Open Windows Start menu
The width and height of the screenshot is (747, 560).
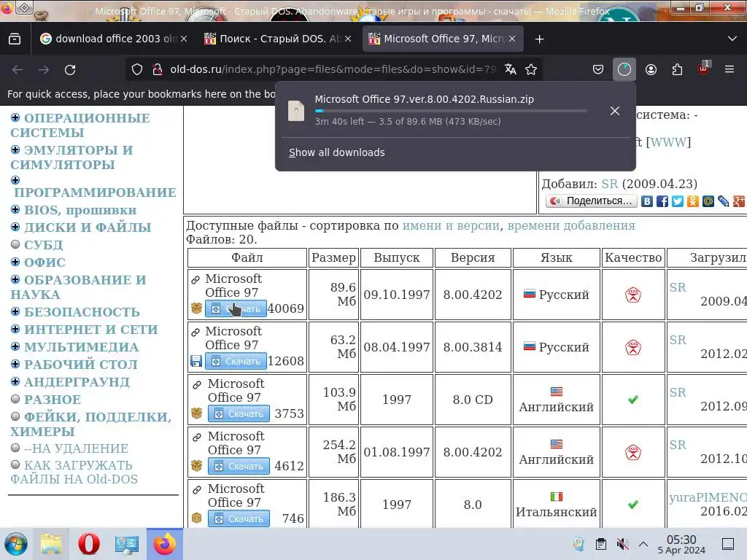[x=16, y=544]
